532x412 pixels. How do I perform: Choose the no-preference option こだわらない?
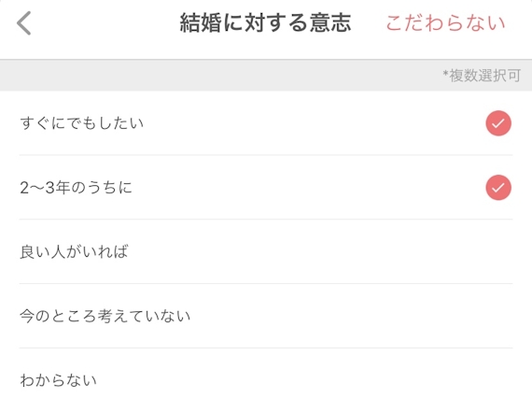click(445, 23)
